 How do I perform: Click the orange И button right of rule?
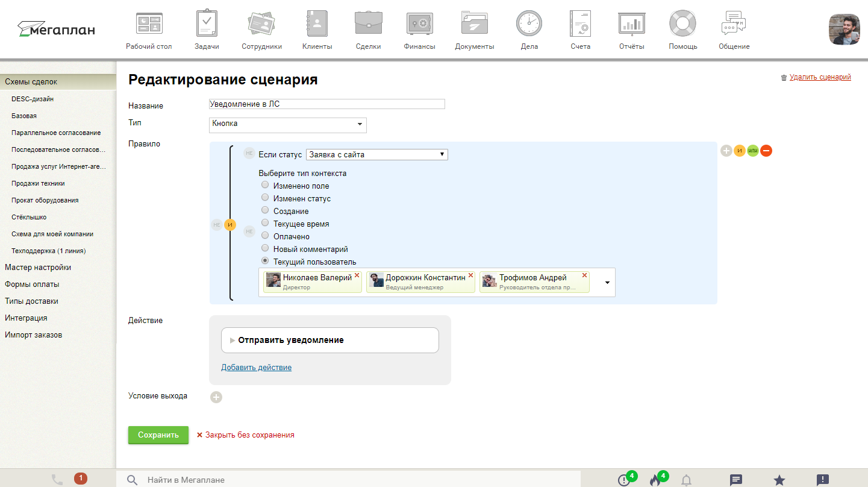pos(740,151)
